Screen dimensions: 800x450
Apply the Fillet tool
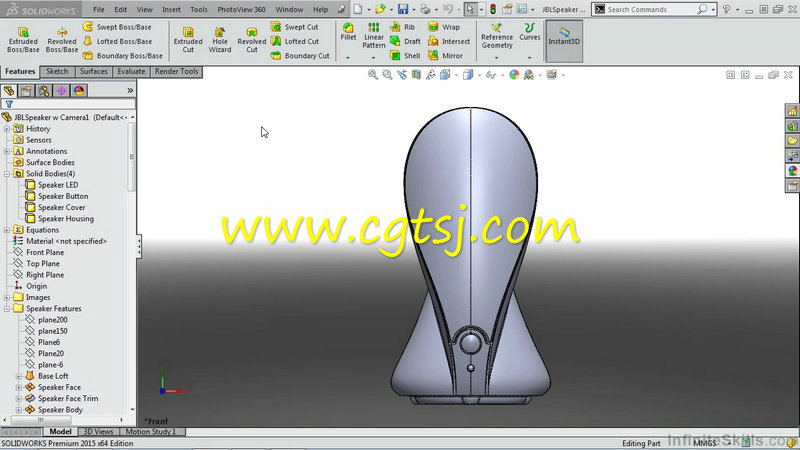[348, 32]
